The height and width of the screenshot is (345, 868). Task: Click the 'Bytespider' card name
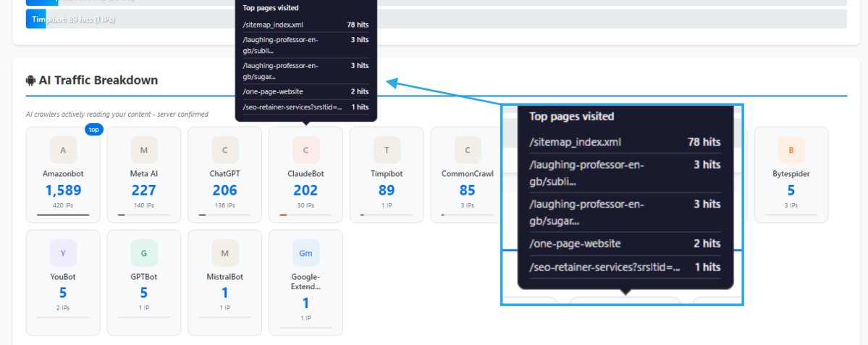pyautogui.click(x=791, y=174)
